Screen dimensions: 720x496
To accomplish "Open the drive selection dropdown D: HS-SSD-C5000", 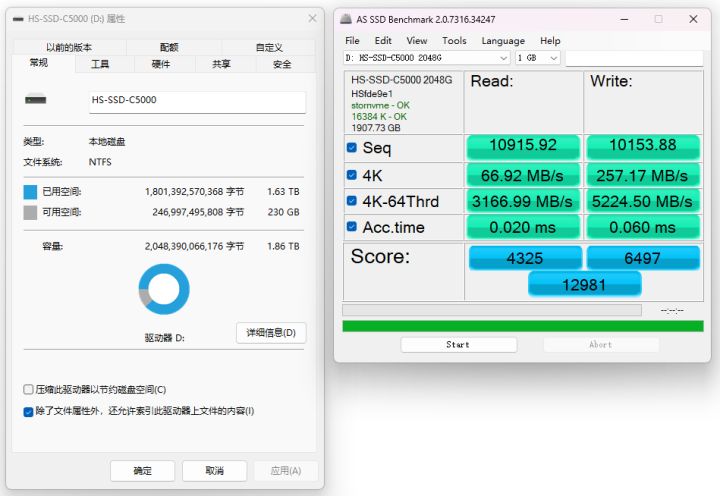I will [x=427, y=58].
